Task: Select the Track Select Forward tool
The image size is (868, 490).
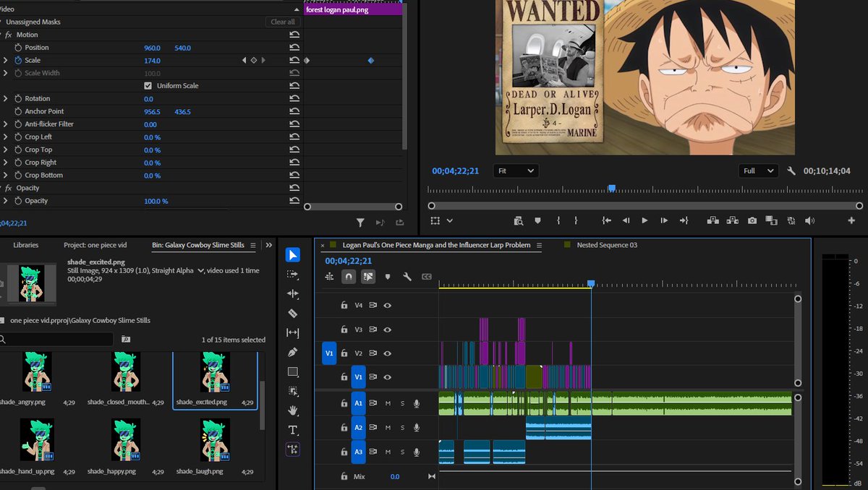Action: [292, 275]
